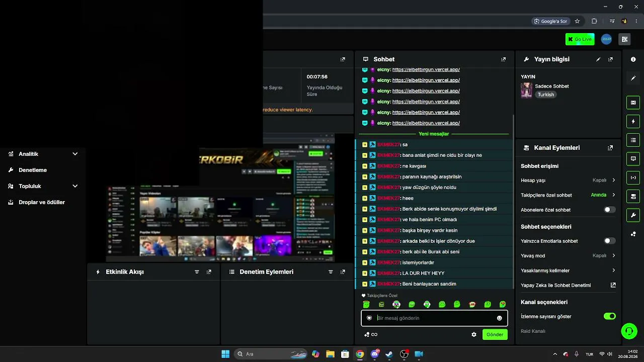Open the headset support chat button

coord(629,331)
